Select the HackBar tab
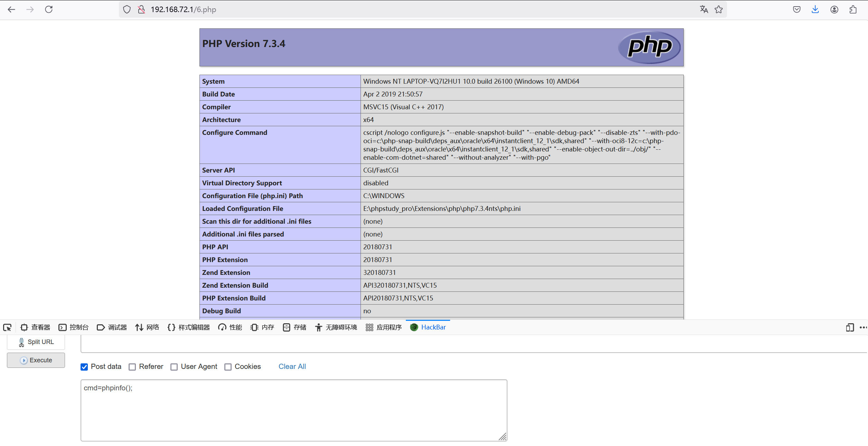The width and height of the screenshot is (868, 446). pyautogui.click(x=428, y=327)
